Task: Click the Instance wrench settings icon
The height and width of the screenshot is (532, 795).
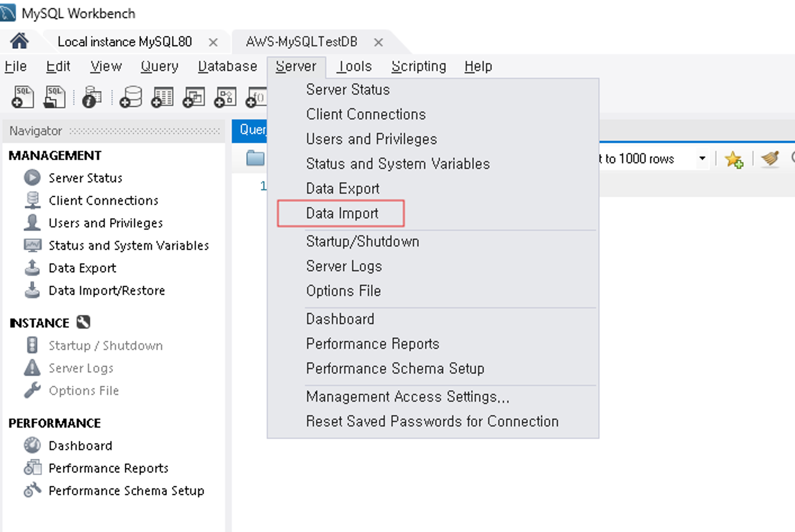Action: coord(83,322)
